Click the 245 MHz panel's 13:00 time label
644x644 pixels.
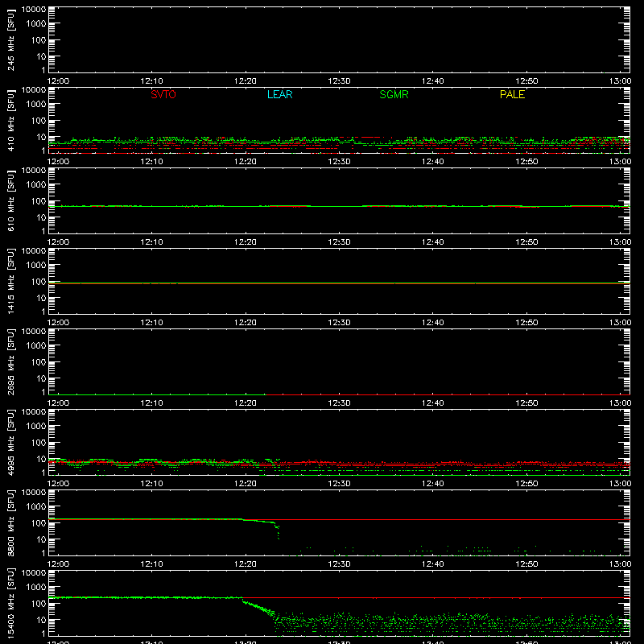[620, 81]
